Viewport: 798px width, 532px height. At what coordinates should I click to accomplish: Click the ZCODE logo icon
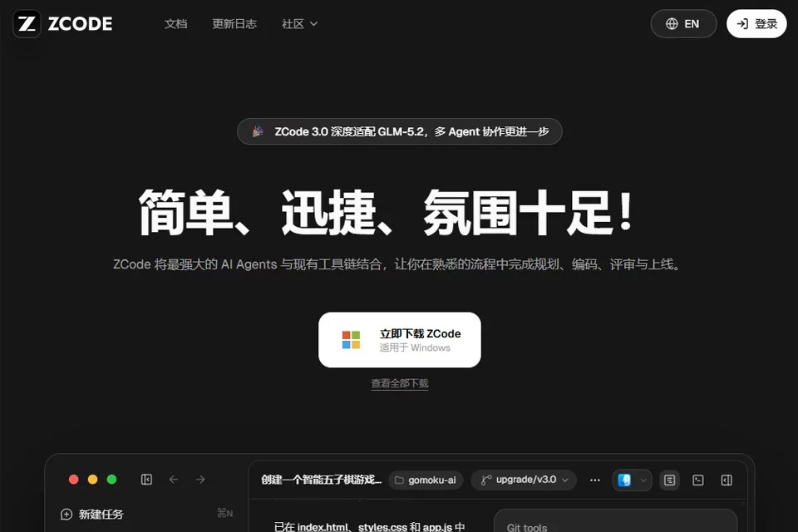point(27,24)
